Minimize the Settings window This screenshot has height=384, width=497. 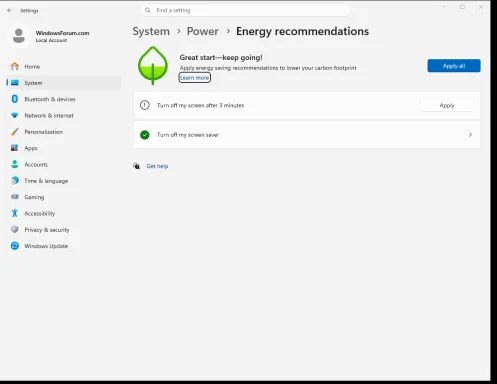(x=443, y=7)
